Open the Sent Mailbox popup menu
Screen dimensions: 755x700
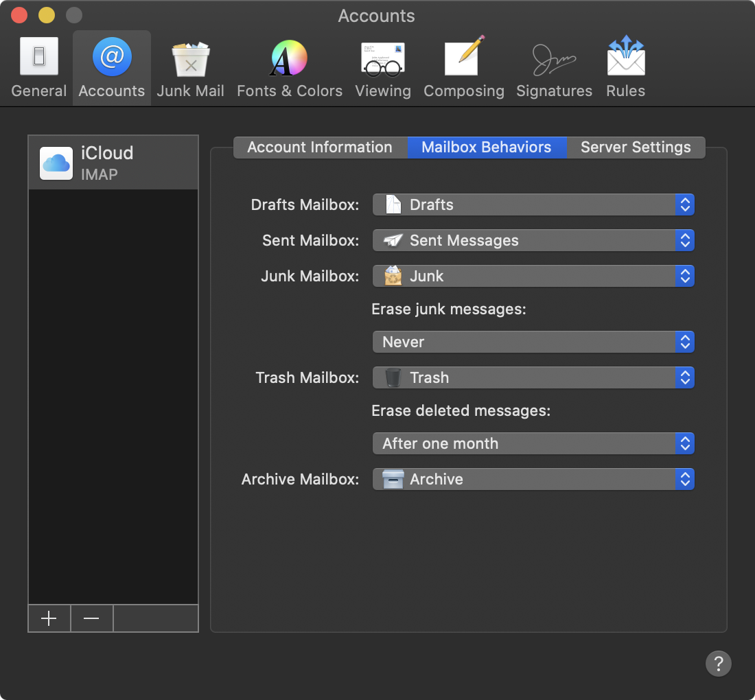click(533, 240)
